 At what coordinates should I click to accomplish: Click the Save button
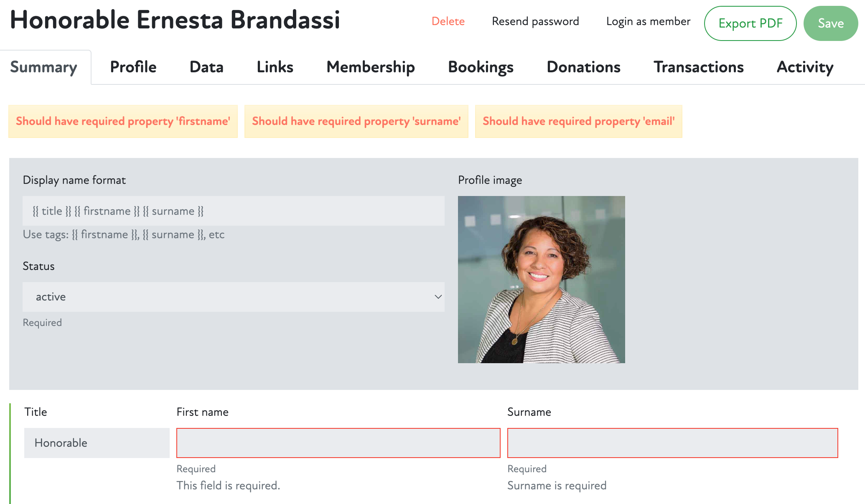830,23
